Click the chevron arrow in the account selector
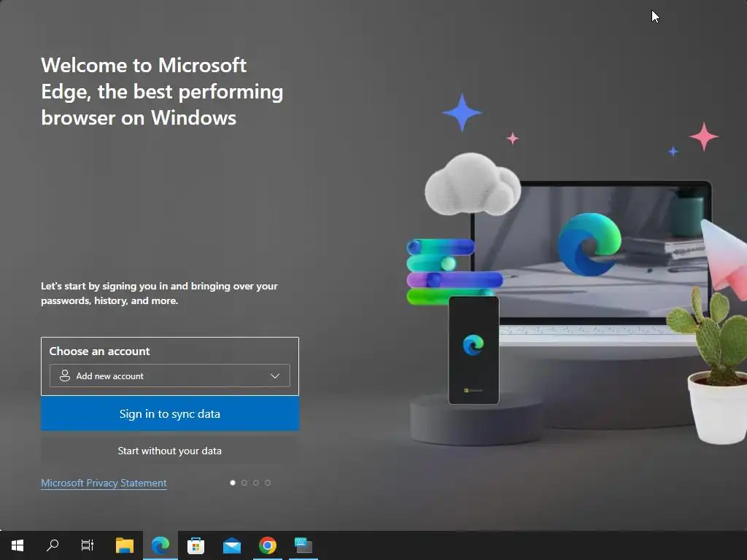Screen dimensions: 747x560 pos(275,376)
